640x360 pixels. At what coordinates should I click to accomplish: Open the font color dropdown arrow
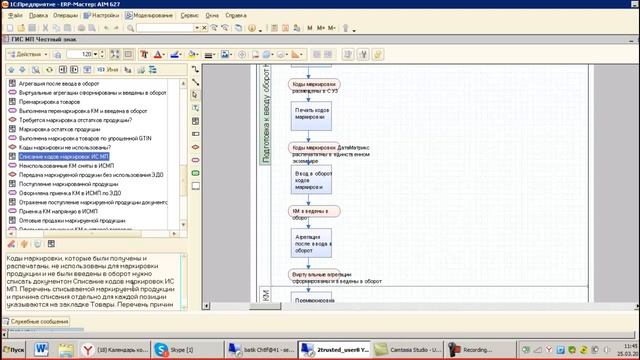164,54
